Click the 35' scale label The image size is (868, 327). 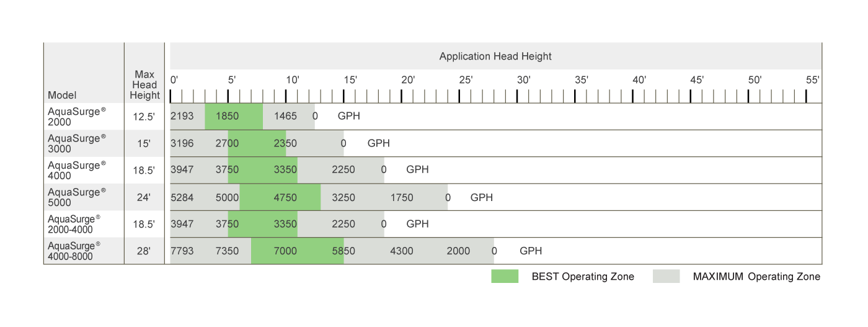(582, 80)
